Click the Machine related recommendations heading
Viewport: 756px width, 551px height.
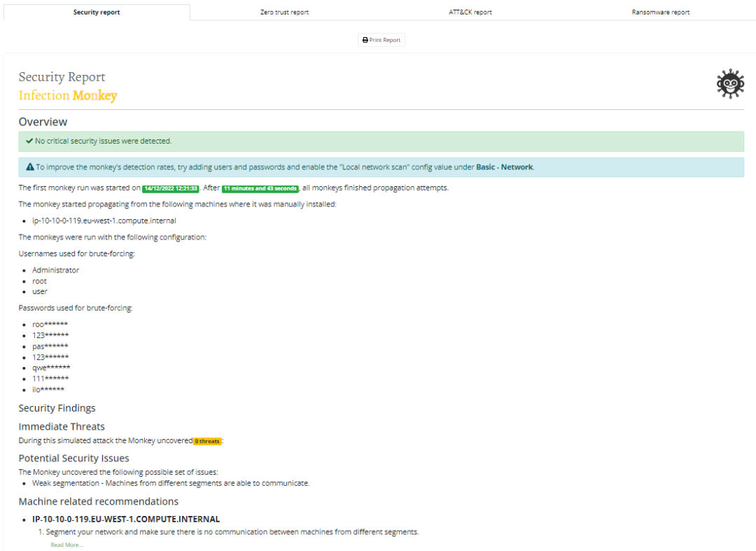click(x=99, y=502)
